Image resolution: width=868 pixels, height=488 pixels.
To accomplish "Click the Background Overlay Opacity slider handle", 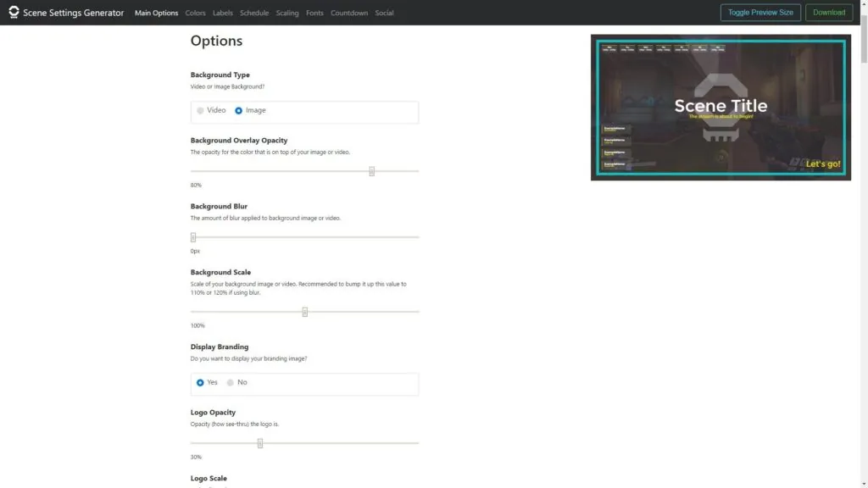I will pos(371,171).
